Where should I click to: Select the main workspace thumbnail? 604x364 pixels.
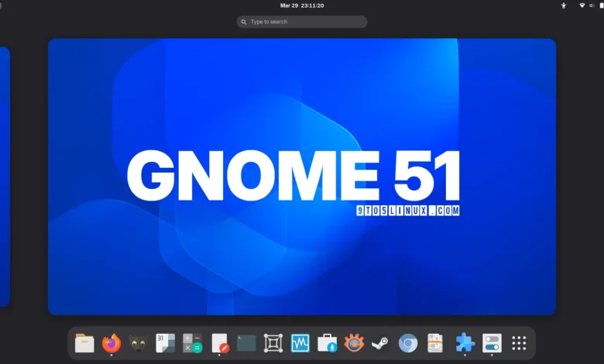(302, 177)
